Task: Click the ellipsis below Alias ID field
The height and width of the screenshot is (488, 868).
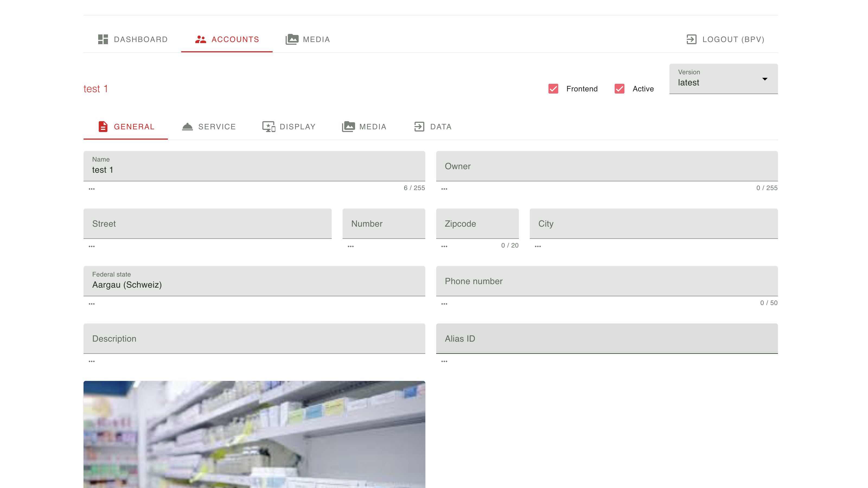Action: click(444, 361)
